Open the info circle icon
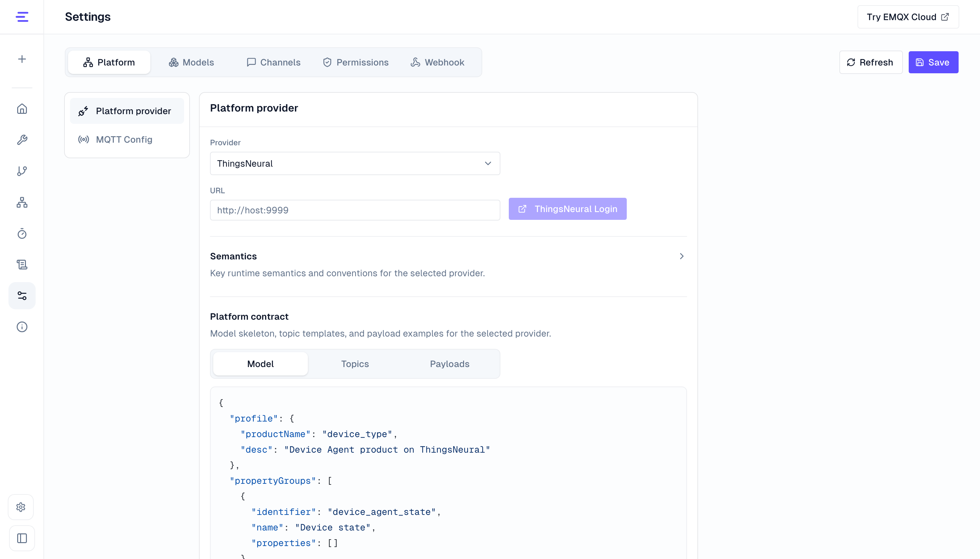This screenshot has width=980, height=559. point(22,327)
